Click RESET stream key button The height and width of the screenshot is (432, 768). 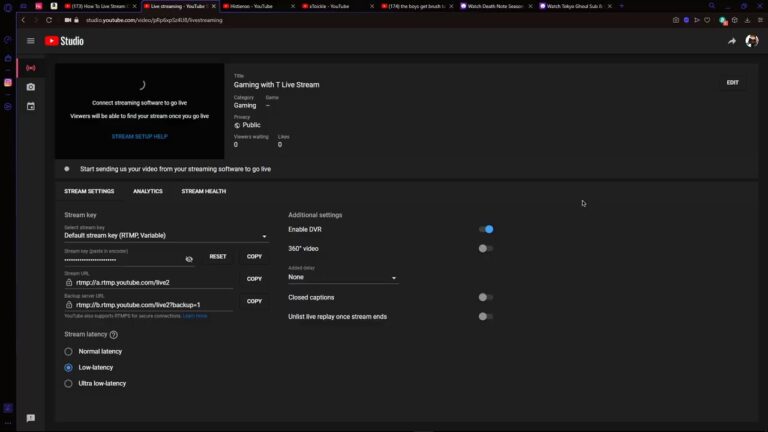tap(218, 257)
